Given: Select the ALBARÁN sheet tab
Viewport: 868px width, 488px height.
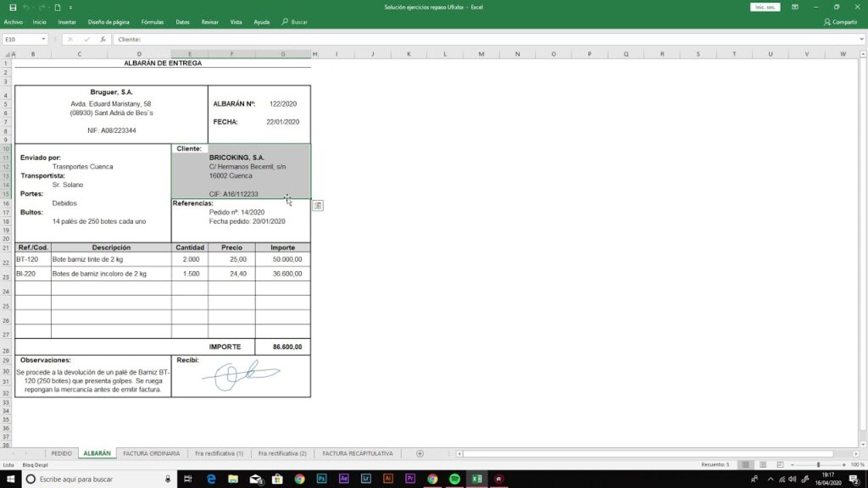Looking at the screenshot, I should click(x=97, y=454).
